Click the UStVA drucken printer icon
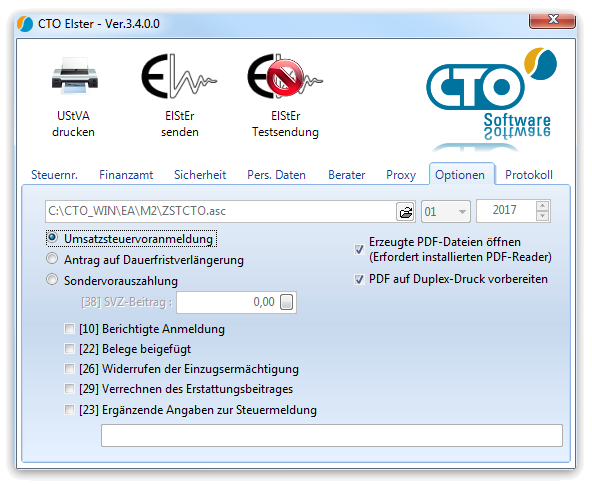The image size is (592, 485). click(74, 76)
